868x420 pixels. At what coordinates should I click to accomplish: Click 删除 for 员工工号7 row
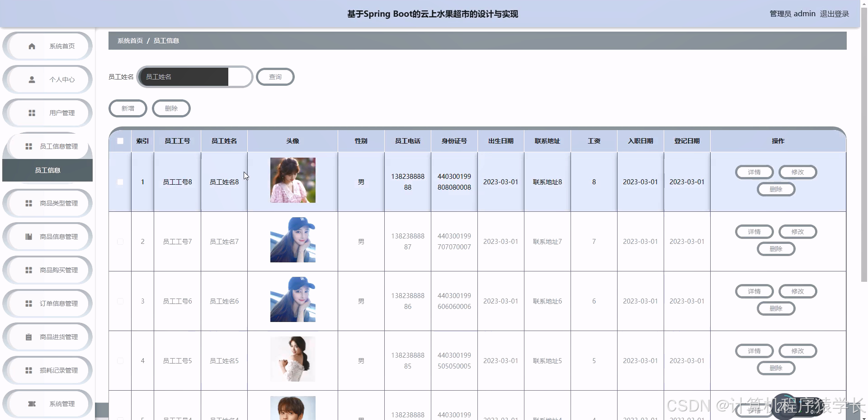coord(776,249)
